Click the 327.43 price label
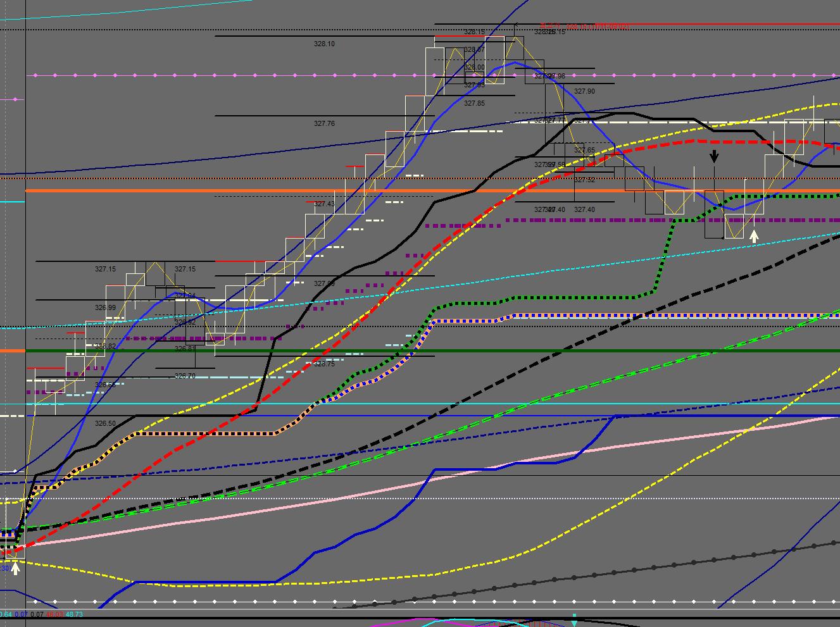Image resolution: width=840 pixels, height=627 pixels. pyautogui.click(x=324, y=204)
